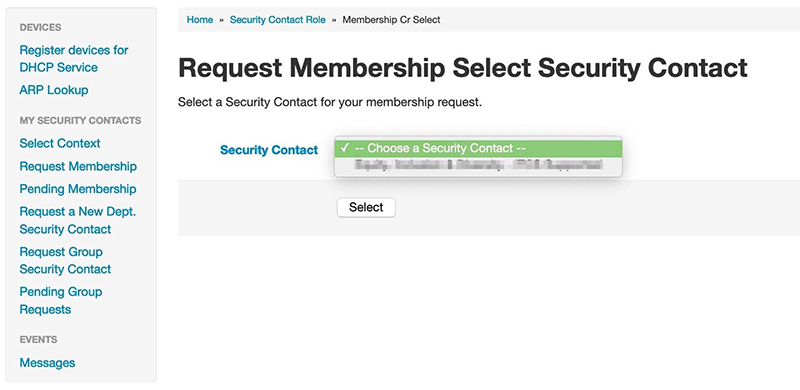Image resolution: width=800 pixels, height=390 pixels.
Task: Open Messages under Events
Action: pos(47,363)
